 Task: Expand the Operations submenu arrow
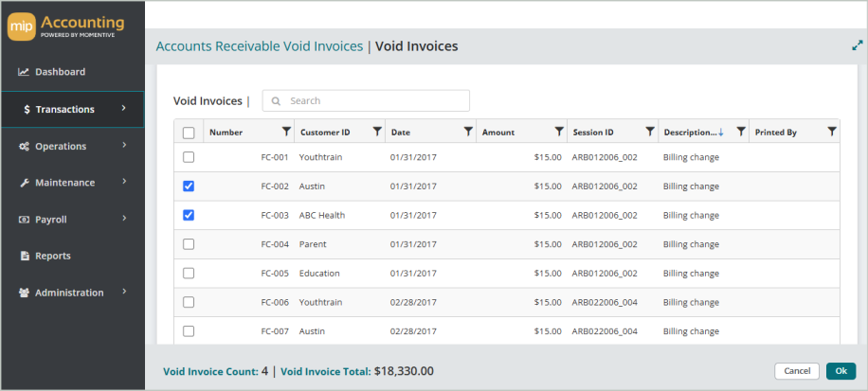124,146
